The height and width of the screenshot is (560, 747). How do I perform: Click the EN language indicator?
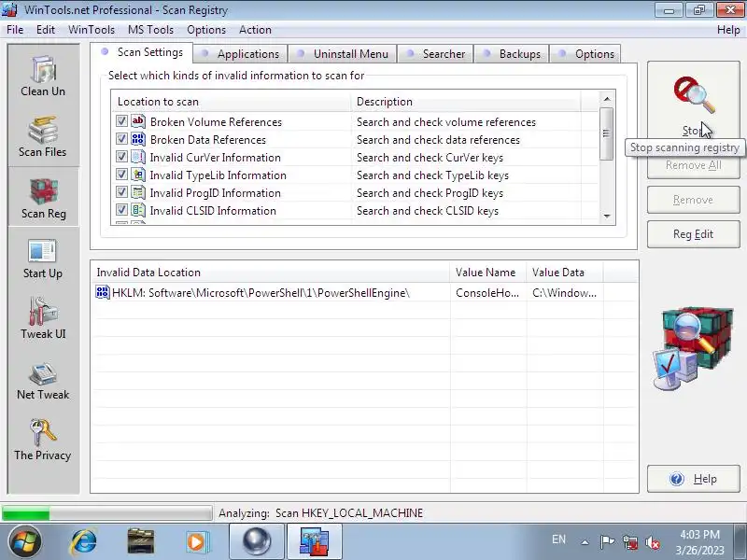click(558, 539)
